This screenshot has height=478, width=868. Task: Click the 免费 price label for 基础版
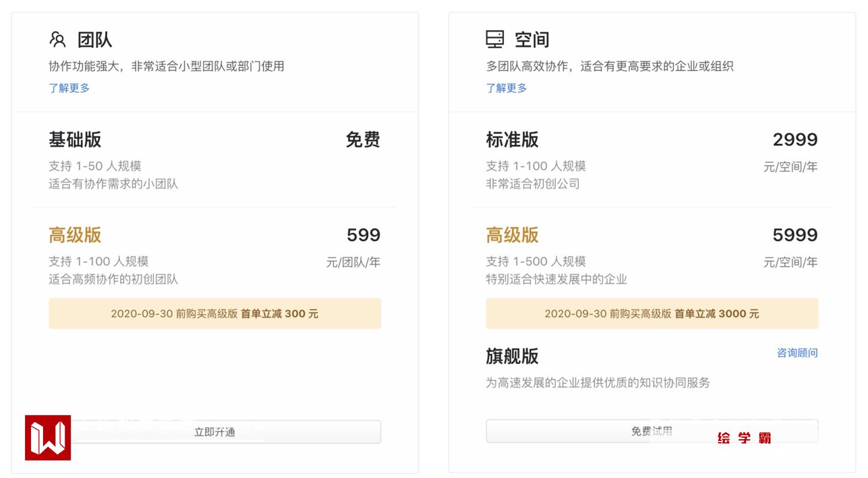[363, 140]
